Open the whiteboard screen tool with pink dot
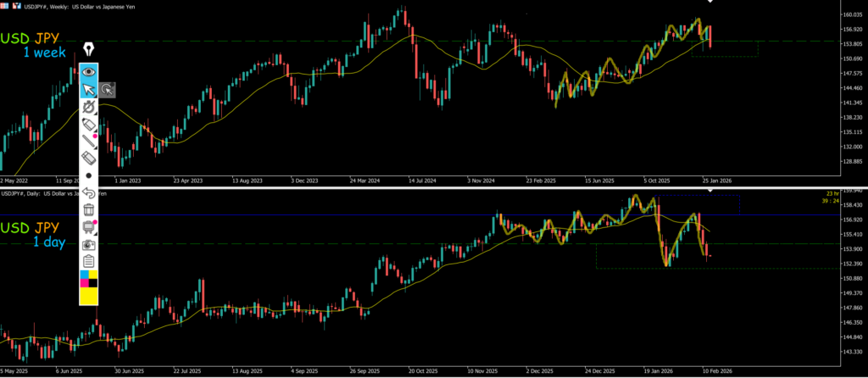The image size is (868, 378). [x=88, y=227]
